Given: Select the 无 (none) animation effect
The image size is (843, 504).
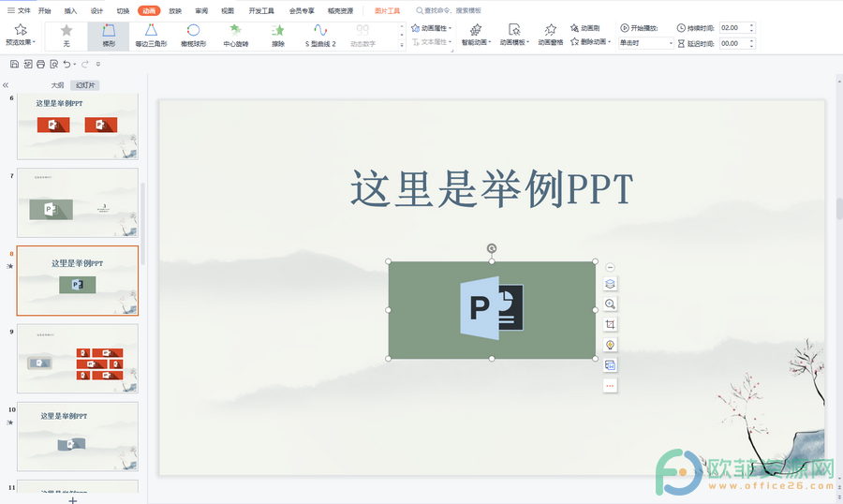Looking at the screenshot, I should point(67,36).
